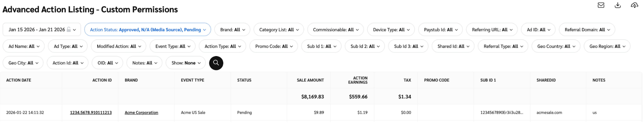Open the Geo Country filter
This screenshot has height=124, width=644.
tap(556, 46)
